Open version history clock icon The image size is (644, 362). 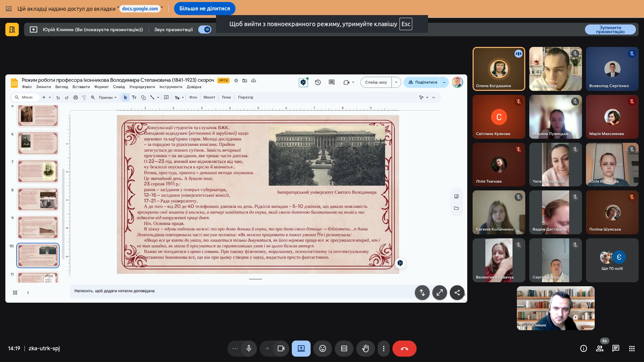(x=318, y=82)
